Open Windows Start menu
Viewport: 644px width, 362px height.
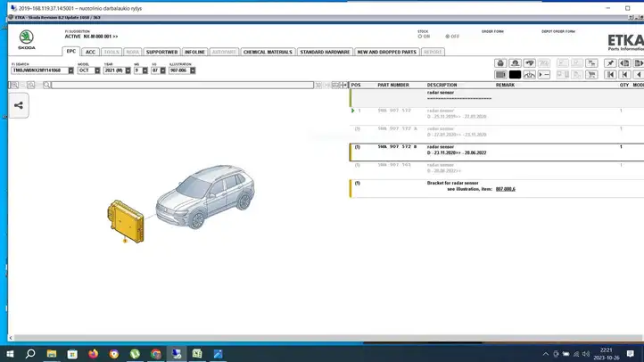(10, 354)
